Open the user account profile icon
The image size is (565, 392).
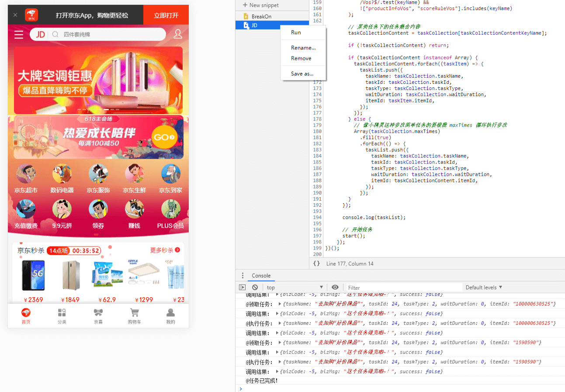(178, 34)
